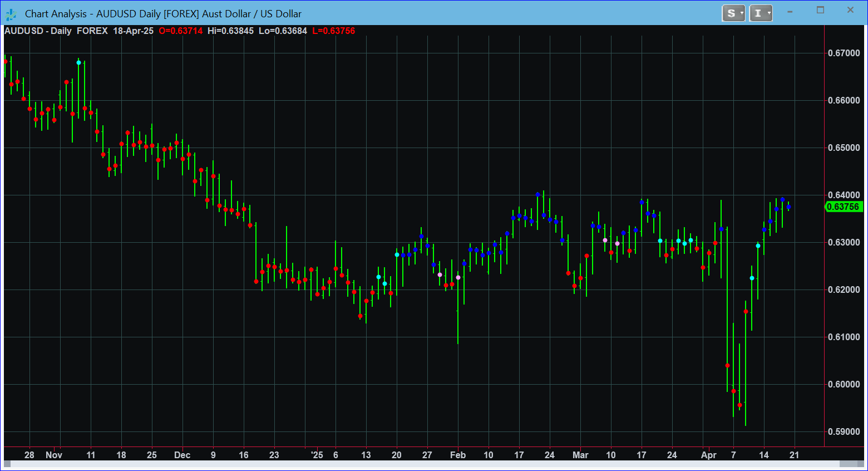Click the '28' date axis label

pos(29,455)
